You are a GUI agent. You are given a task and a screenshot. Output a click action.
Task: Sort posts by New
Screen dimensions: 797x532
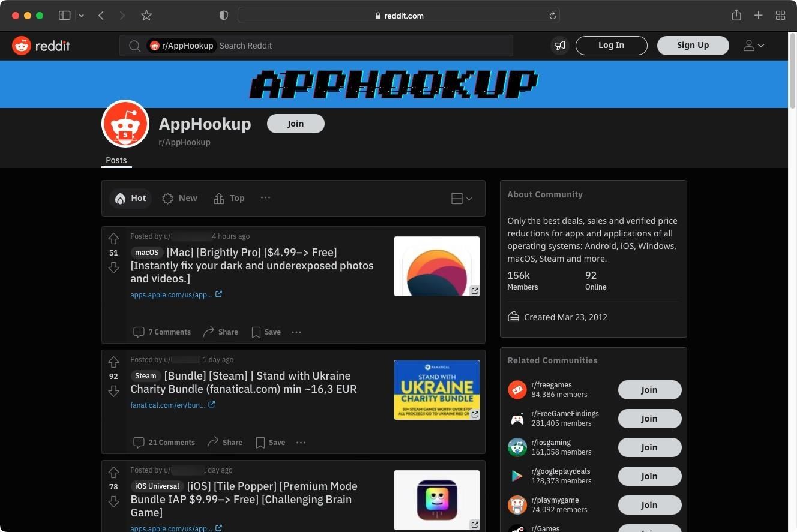coord(179,199)
